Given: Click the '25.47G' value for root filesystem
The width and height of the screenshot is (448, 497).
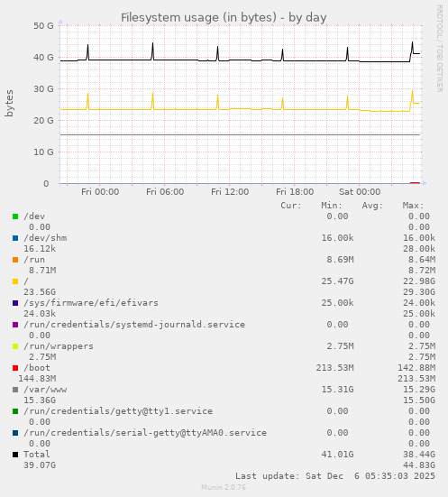Looking at the screenshot, I should pyautogui.click(x=337, y=281).
